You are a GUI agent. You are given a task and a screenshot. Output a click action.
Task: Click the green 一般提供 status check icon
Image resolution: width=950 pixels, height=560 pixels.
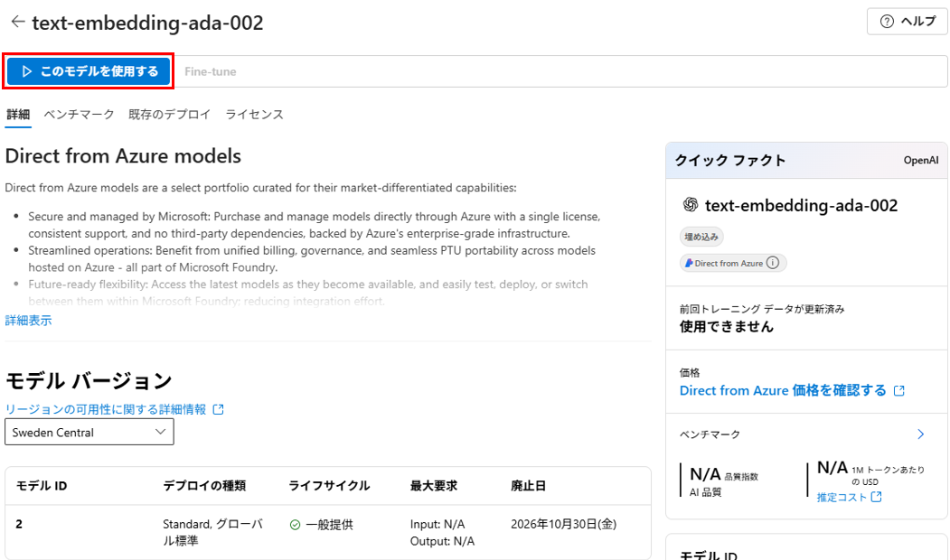[295, 525]
